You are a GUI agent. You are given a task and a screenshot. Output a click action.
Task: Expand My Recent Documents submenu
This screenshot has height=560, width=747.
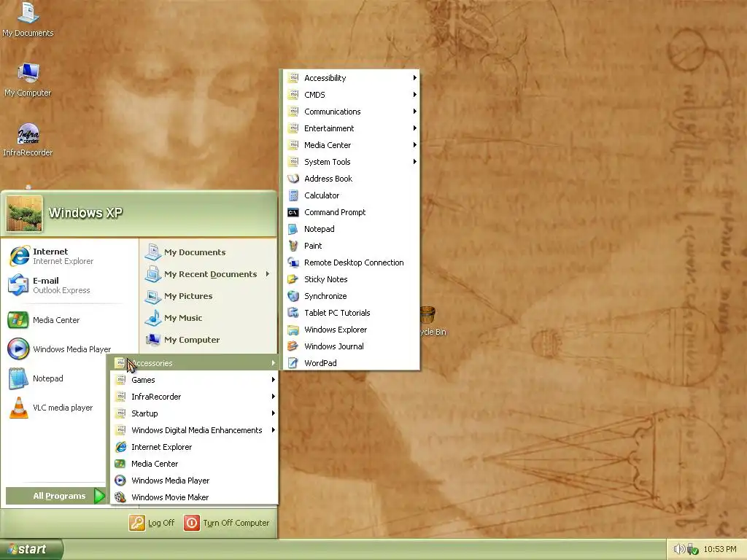(208, 274)
